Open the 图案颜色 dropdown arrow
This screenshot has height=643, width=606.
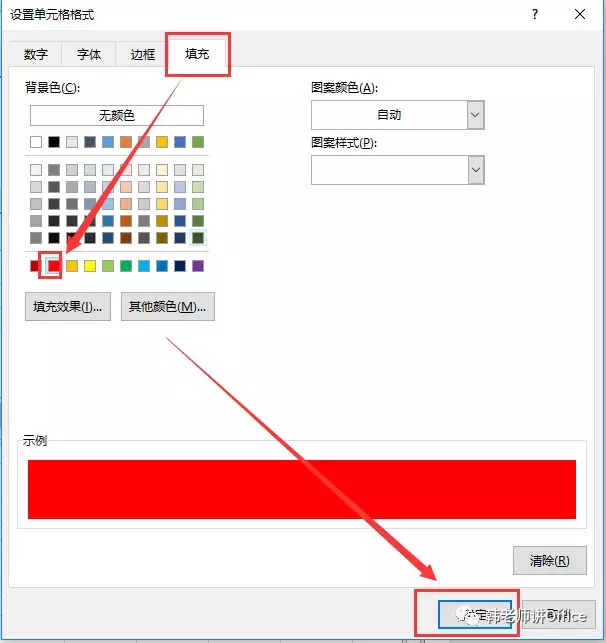(476, 115)
